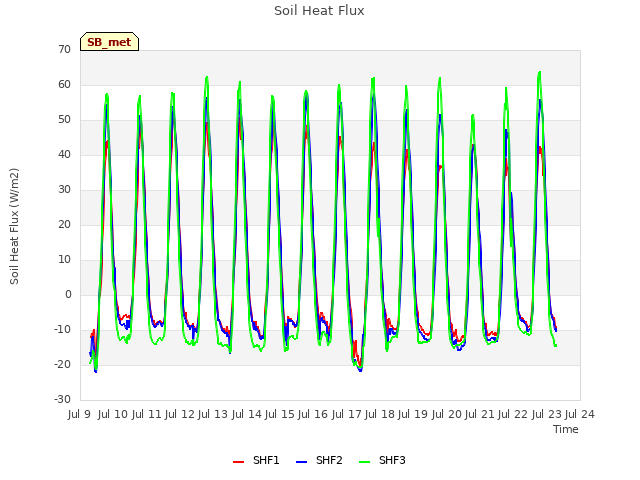Click the Jul 18 x-axis tick label
The height and width of the screenshot is (480, 640).
[379, 414]
